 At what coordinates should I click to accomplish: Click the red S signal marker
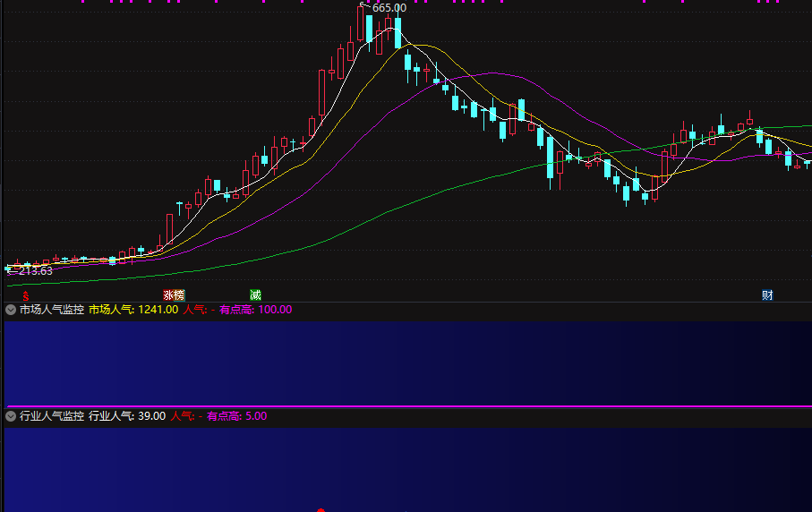point(25,296)
